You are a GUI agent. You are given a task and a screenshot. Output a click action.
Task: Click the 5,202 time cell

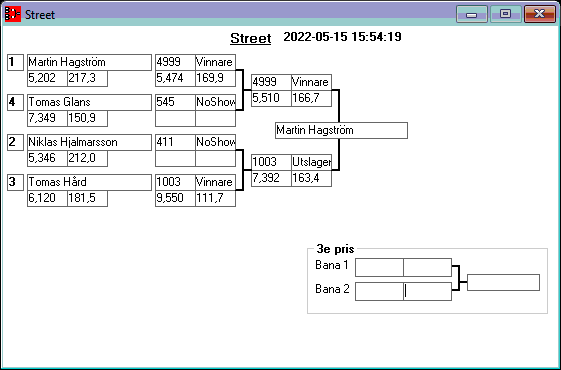pos(48,78)
